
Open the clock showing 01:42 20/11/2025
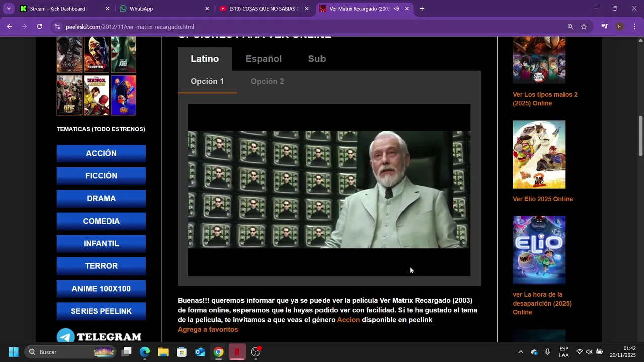(623, 352)
